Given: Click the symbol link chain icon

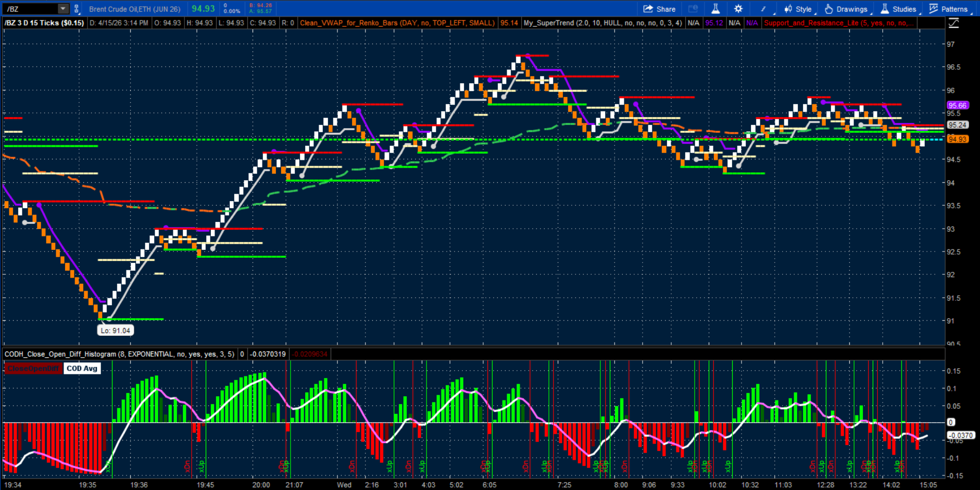Looking at the screenshot, I should pyautogui.click(x=77, y=9).
